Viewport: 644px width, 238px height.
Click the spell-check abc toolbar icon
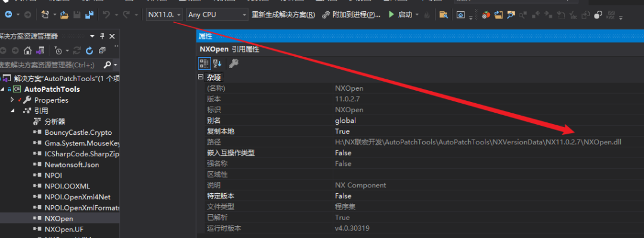574,15
